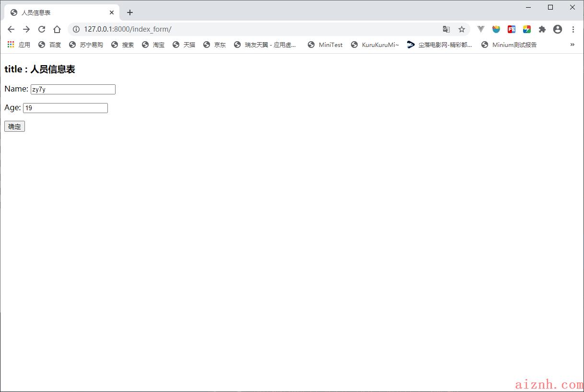Open the 应用 apps shortcut

pyautogui.click(x=19, y=45)
